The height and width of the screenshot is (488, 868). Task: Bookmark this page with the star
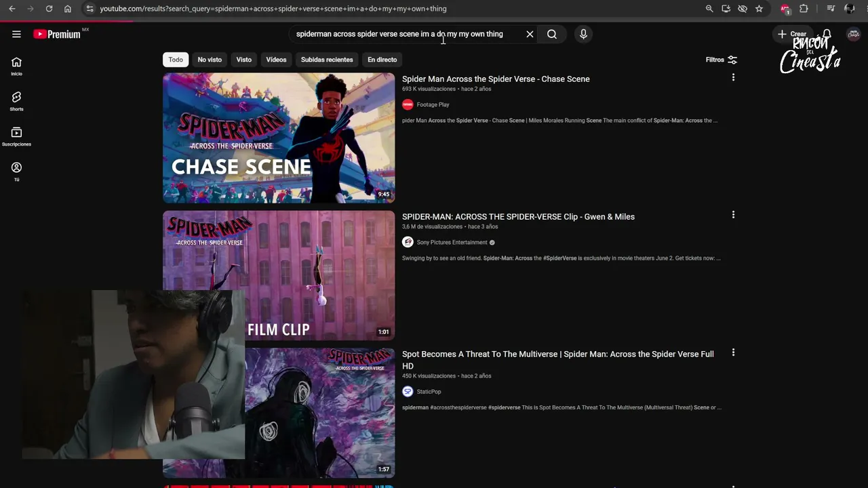point(759,9)
